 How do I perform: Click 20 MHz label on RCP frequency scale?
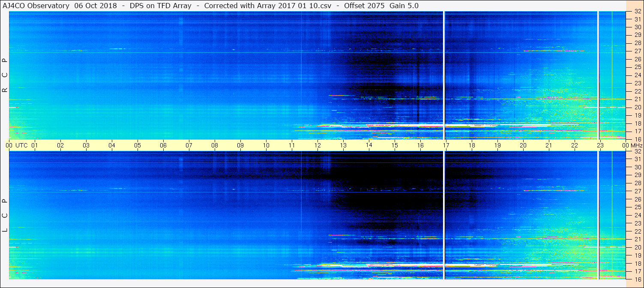(638, 107)
